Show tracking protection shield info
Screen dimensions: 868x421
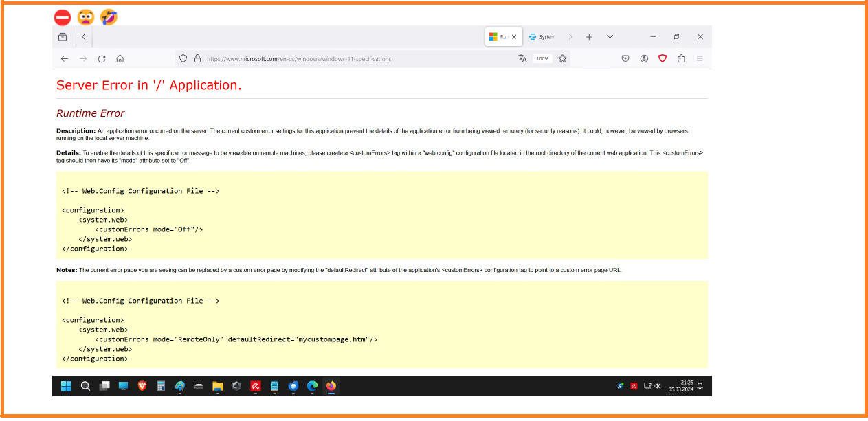(x=183, y=59)
